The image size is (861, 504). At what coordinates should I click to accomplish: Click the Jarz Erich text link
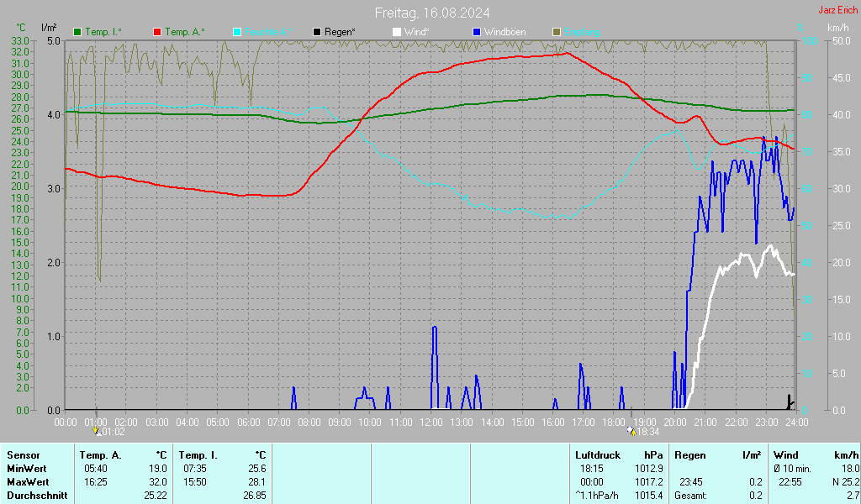click(837, 10)
